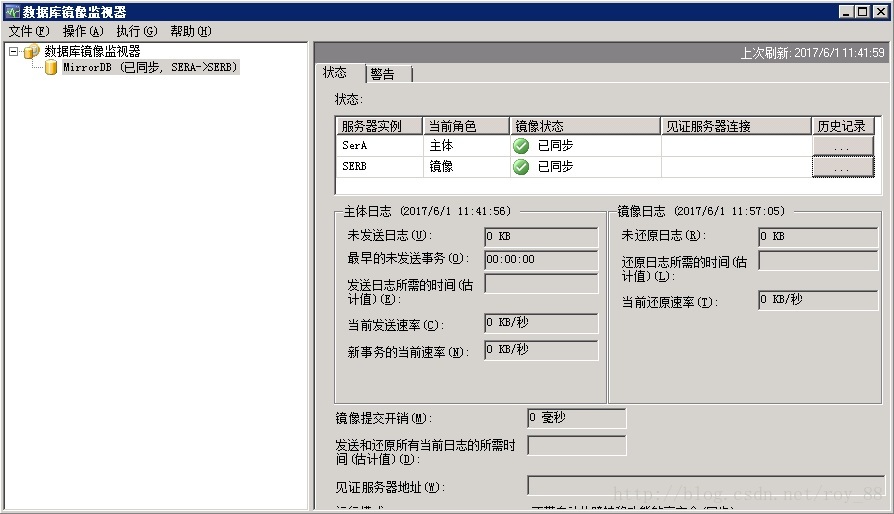
Task: Switch to the 状态 tab
Action: pos(335,72)
